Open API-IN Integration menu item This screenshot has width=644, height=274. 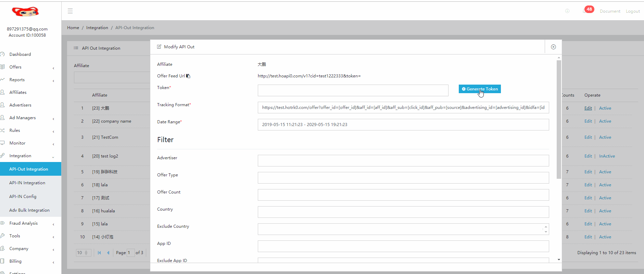(27, 183)
